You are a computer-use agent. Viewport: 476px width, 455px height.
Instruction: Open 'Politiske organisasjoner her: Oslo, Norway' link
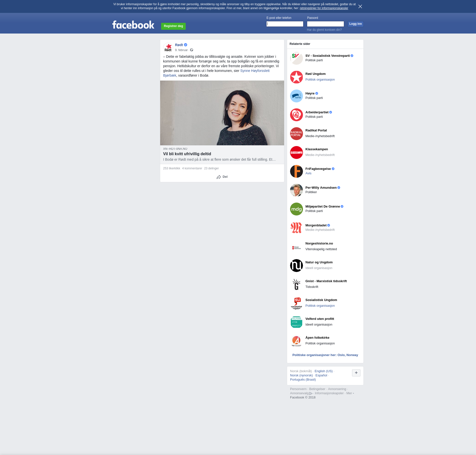(325, 355)
